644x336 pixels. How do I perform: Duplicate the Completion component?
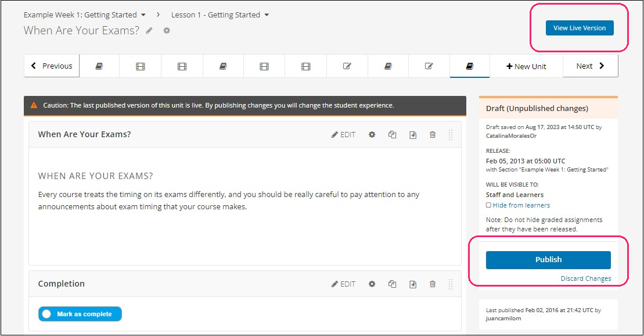(x=393, y=284)
